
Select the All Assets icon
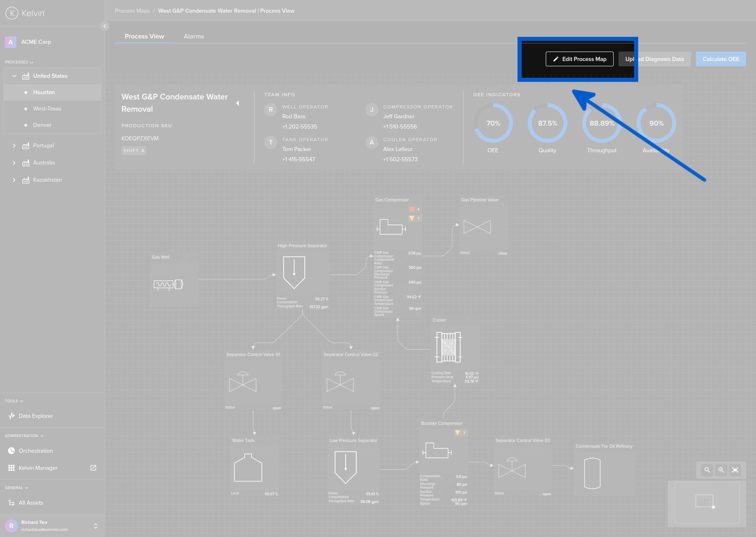click(11, 503)
